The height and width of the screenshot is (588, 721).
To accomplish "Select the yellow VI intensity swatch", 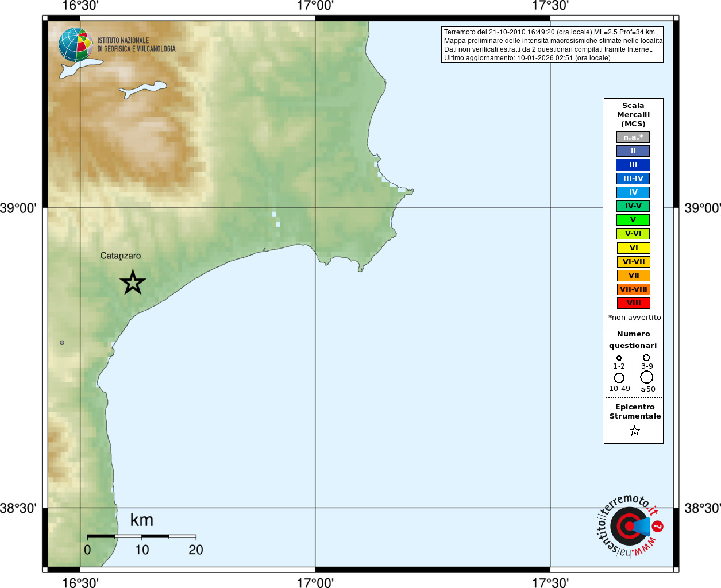I will (633, 248).
